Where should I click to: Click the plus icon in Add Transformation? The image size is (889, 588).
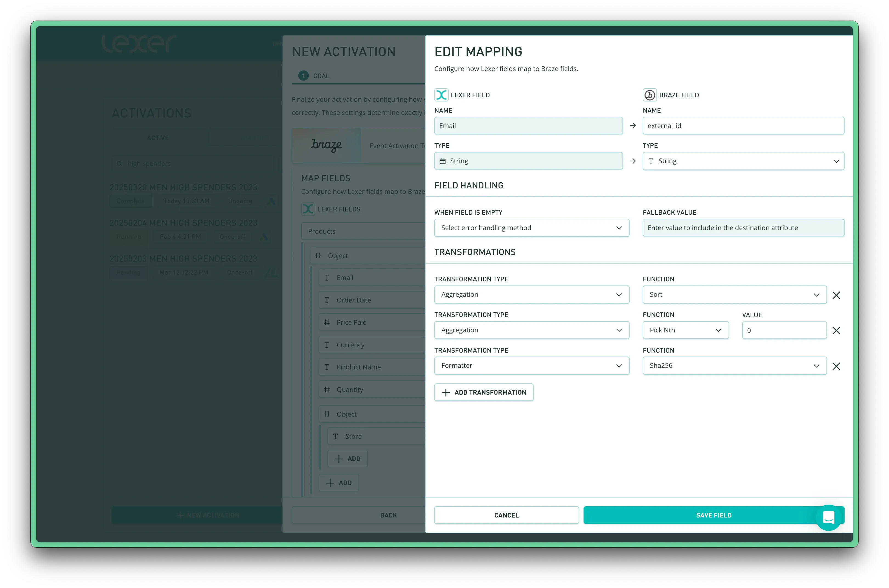[x=445, y=392]
